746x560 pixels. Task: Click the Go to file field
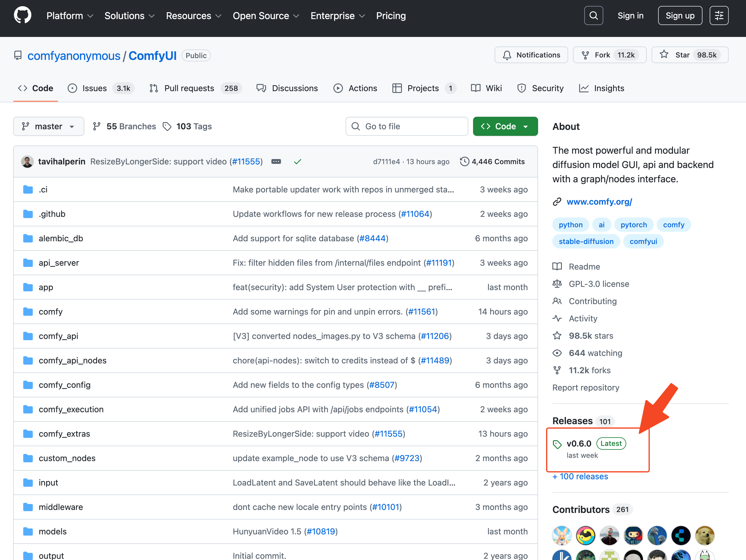click(x=406, y=126)
